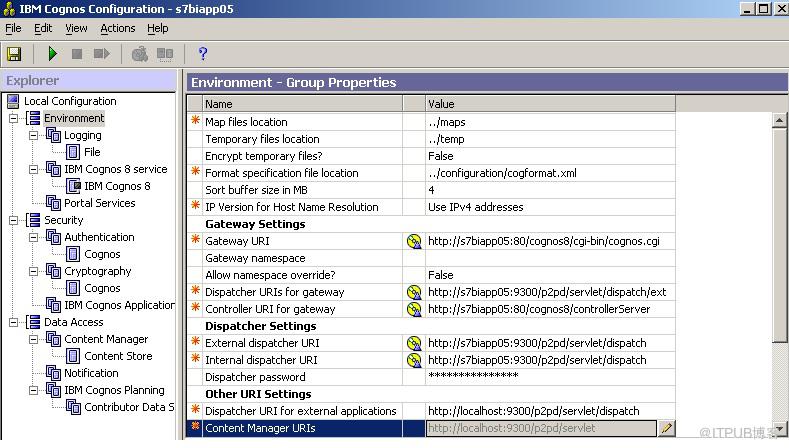Click the Content Manager URIs value field
The width and height of the screenshot is (789, 448).
click(541, 428)
